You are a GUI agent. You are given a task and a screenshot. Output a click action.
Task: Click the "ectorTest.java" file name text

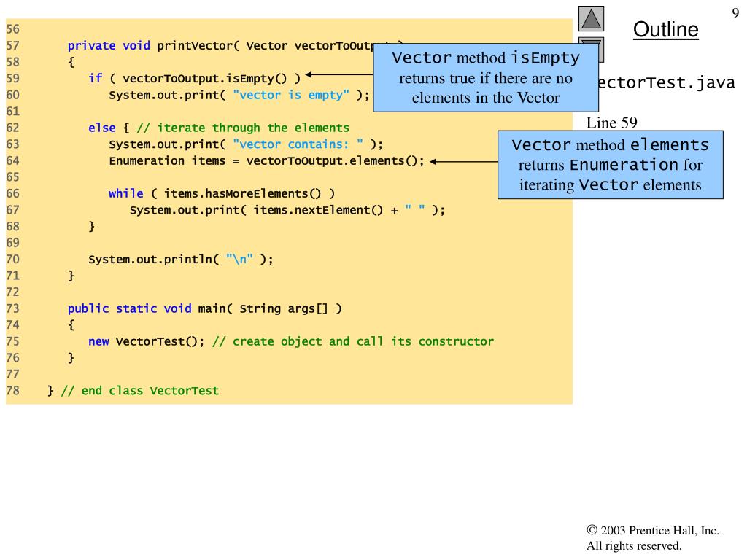point(667,83)
